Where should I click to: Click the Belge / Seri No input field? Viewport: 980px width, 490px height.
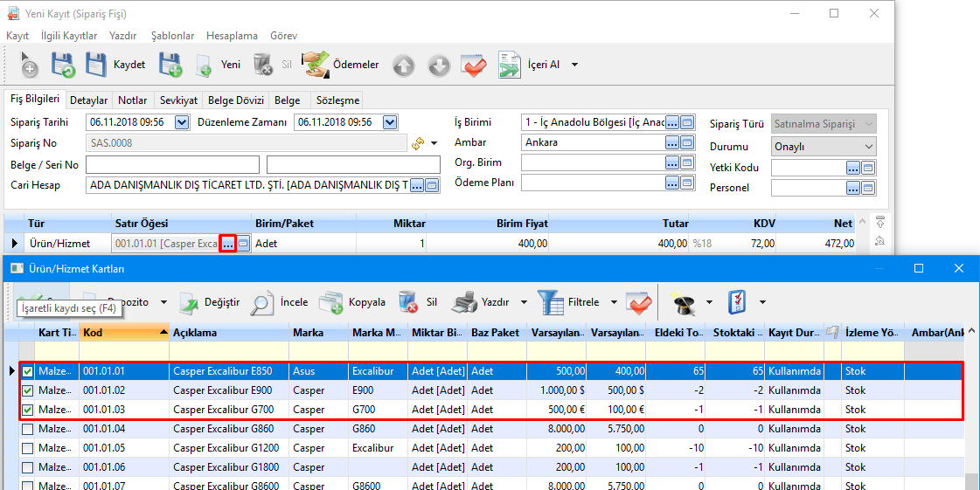(x=172, y=164)
